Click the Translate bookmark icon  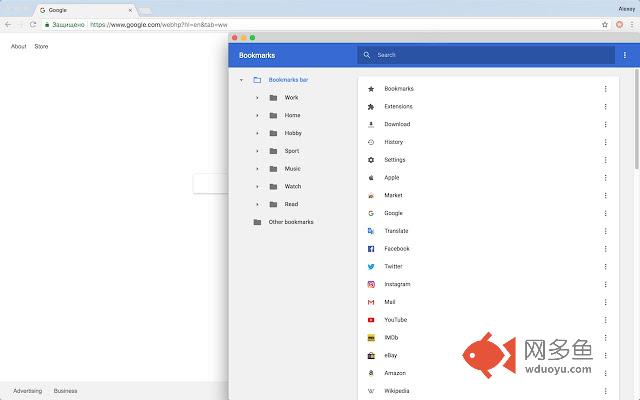(x=371, y=231)
